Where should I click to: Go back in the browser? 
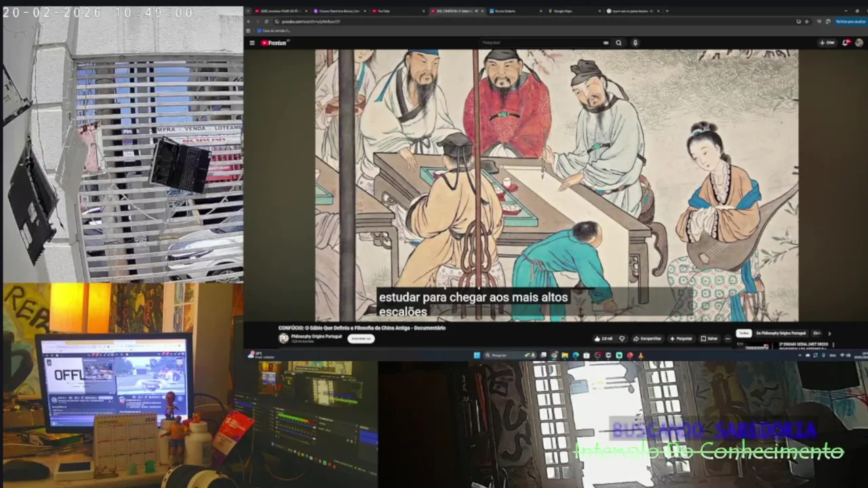248,22
